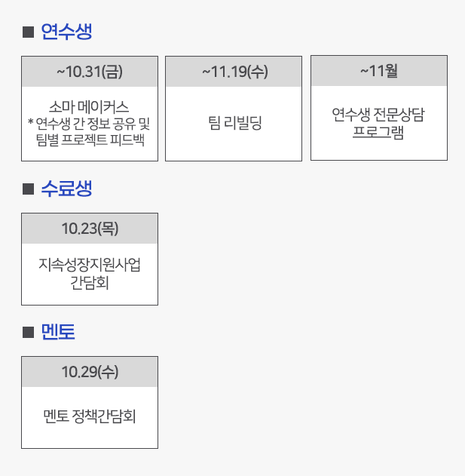This screenshot has height=476, width=465.
Task: Click the square bullet beside 연수생 heading
Action: click(29, 32)
